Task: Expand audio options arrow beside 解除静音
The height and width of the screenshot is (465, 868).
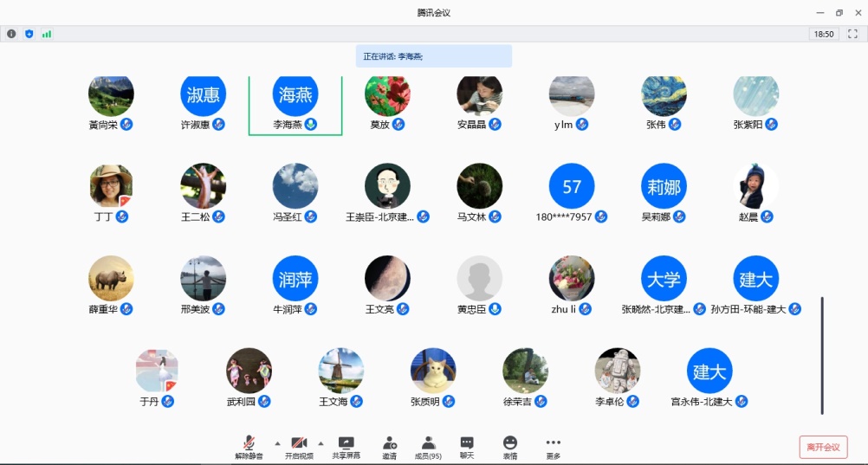Action: [277, 442]
